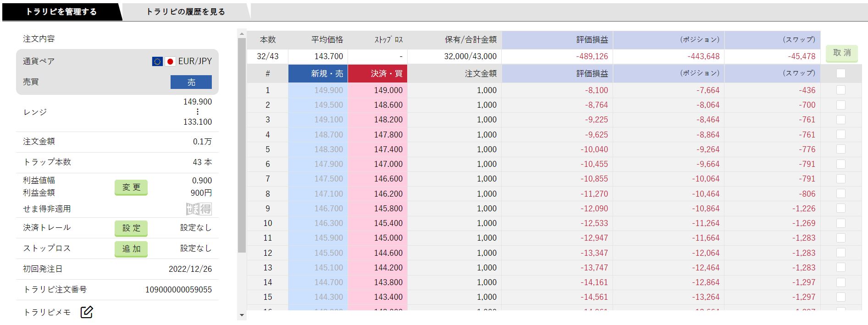The height and width of the screenshot is (325, 868).
Task: Click the 32/43 trap count cell
Action: pos(268,56)
